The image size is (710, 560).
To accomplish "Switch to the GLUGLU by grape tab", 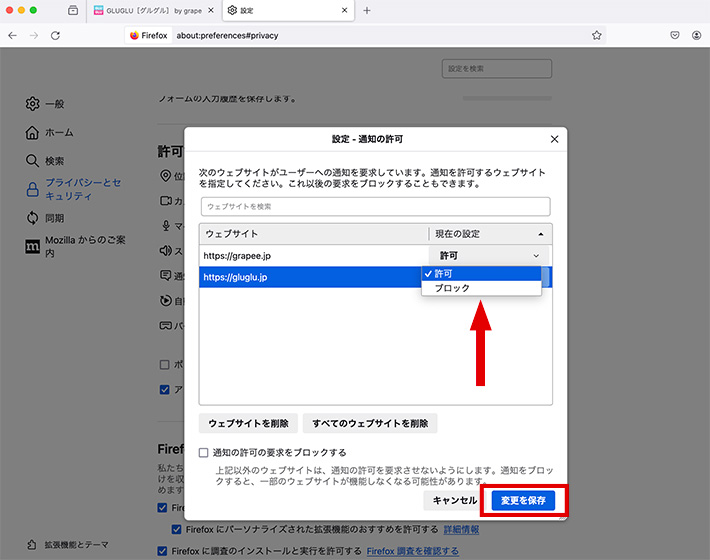I will [153, 10].
